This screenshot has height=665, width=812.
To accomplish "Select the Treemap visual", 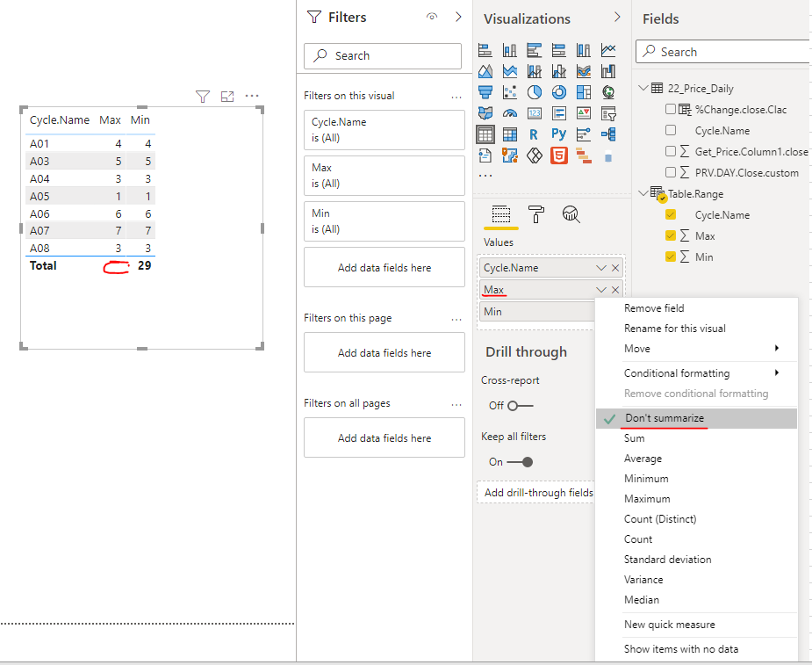I will coord(584,92).
